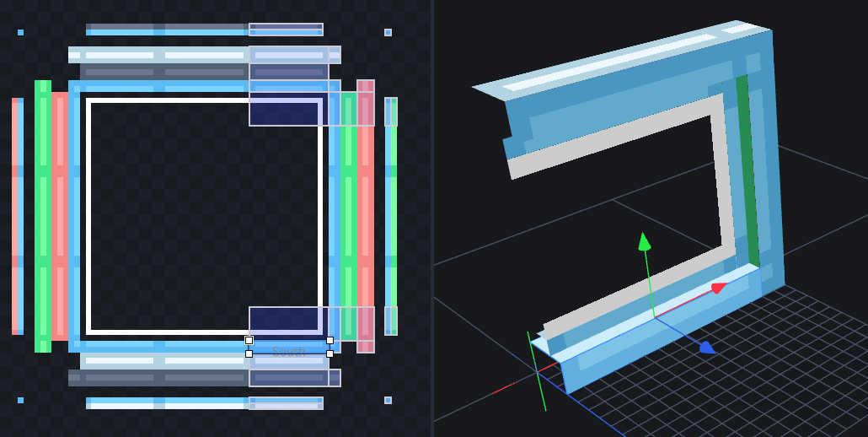Click top-right handle of South face selection
Screen dimensions: 868x437
click(x=330, y=340)
